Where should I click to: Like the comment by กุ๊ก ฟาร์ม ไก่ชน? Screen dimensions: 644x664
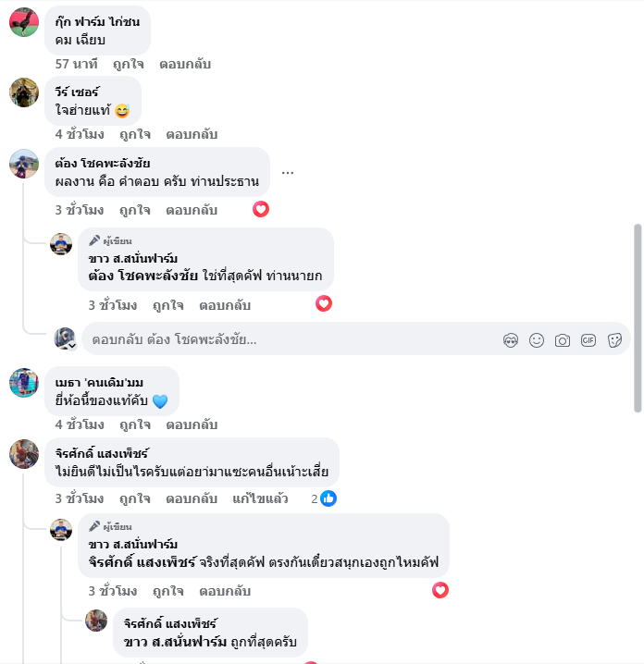tap(129, 65)
